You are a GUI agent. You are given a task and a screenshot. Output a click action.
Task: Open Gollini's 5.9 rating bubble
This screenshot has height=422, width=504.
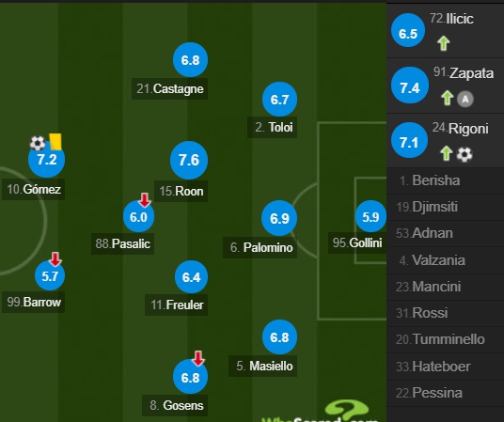370,216
